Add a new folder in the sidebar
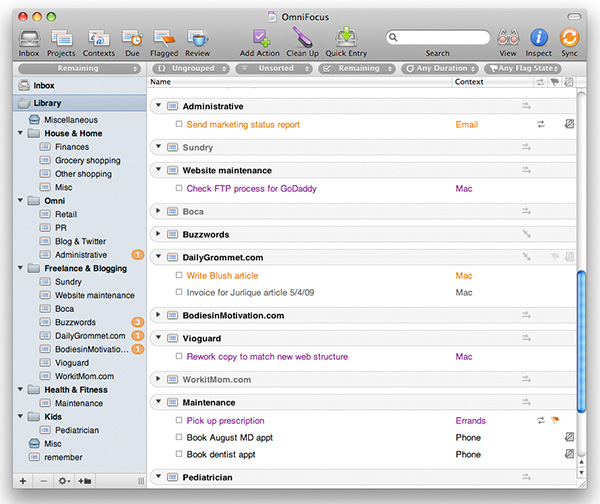The width and height of the screenshot is (600, 504). (85, 481)
